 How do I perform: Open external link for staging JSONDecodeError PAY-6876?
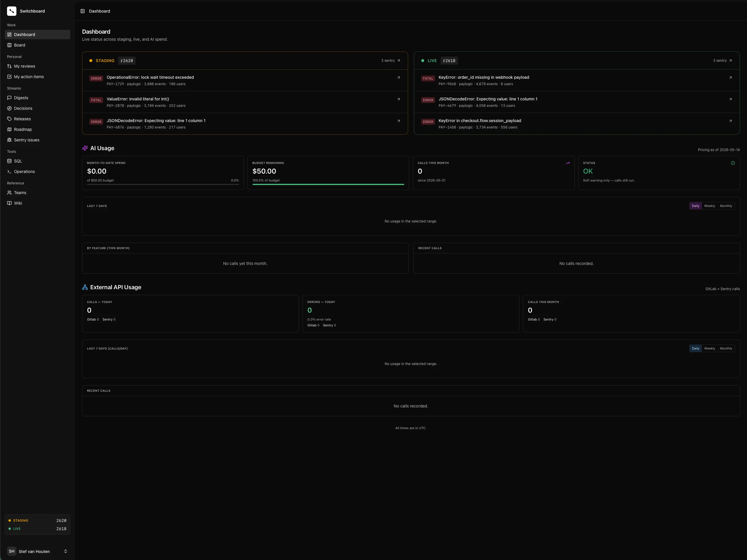[x=398, y=121]
